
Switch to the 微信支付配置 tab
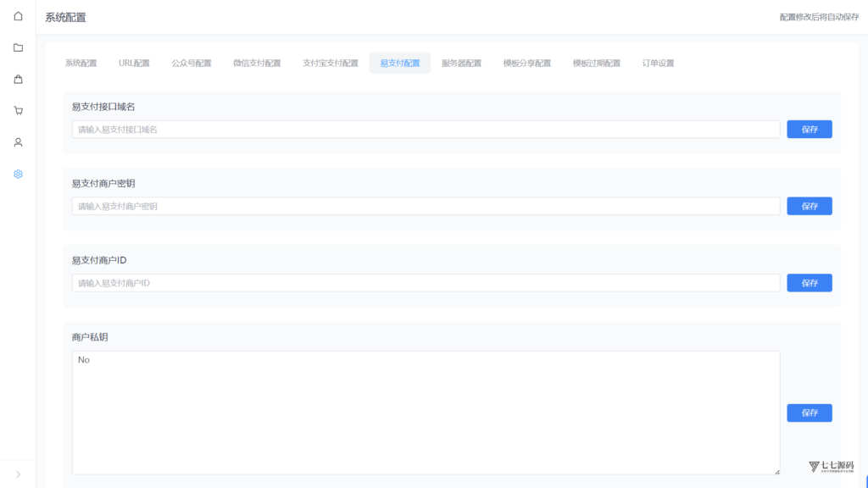tap(257, 63)
